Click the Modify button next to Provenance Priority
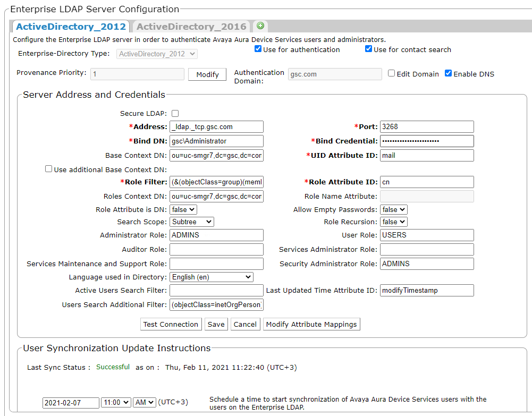The image size is (532, 416). (207, 74)
